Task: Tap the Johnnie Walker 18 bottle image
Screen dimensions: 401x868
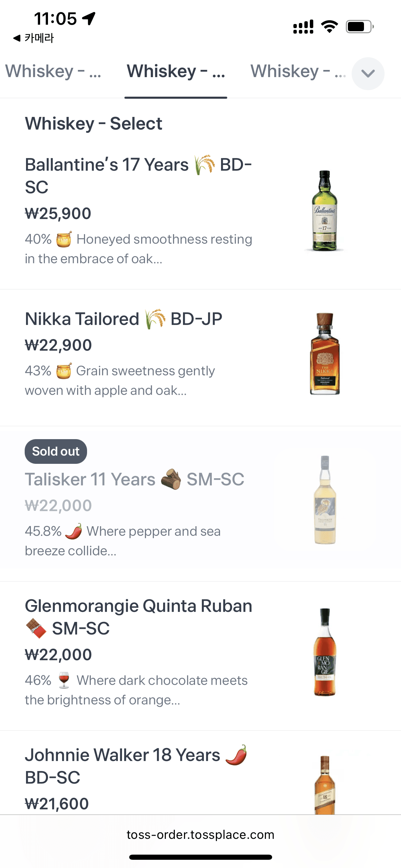Action: [x=325, y=785]
